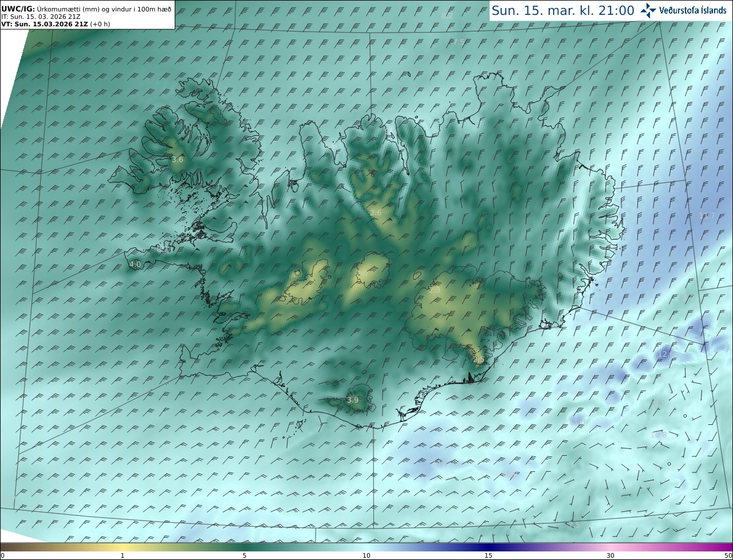Image resolution: width=733 pixels, height=560 pixels.
Task: Click the 'Sun. 15. mar. kl. 21:00' timestamp
Action: [563, 10]
